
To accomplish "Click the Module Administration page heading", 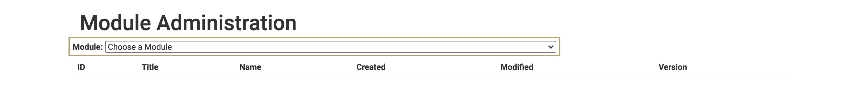I will click(188, 23).
